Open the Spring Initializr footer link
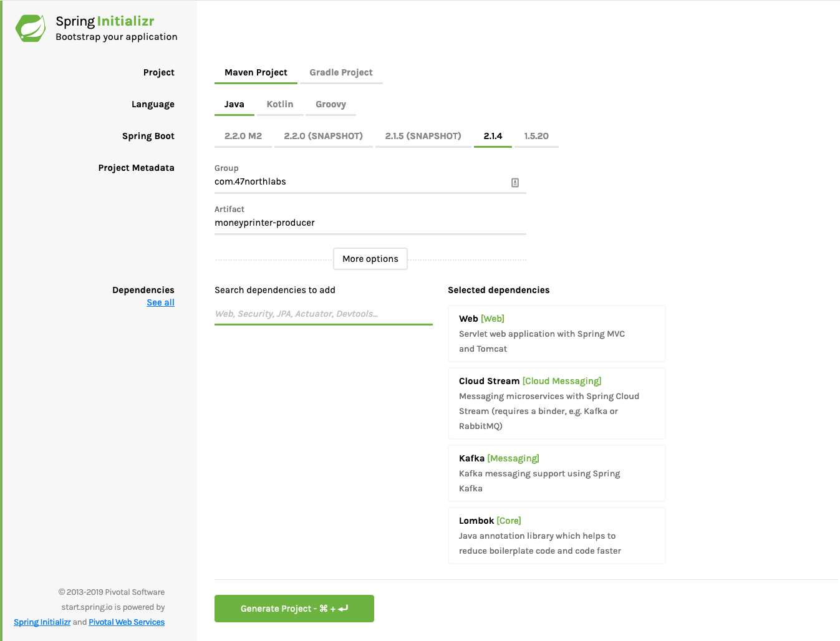Image resolution: width=840 pixels, height=641 pixels. (x=42, y=622)
